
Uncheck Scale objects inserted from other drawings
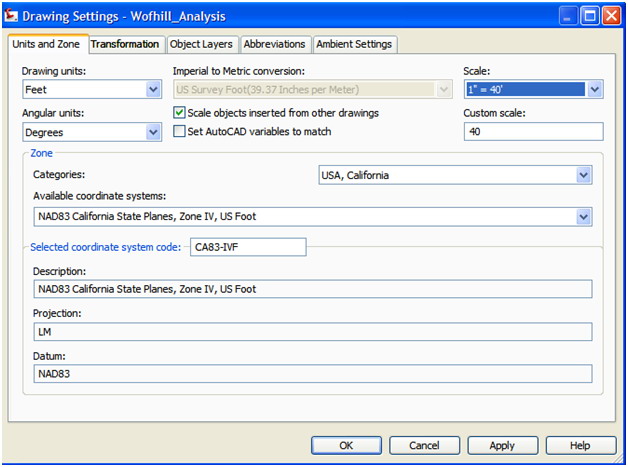(x=179, y=113)
